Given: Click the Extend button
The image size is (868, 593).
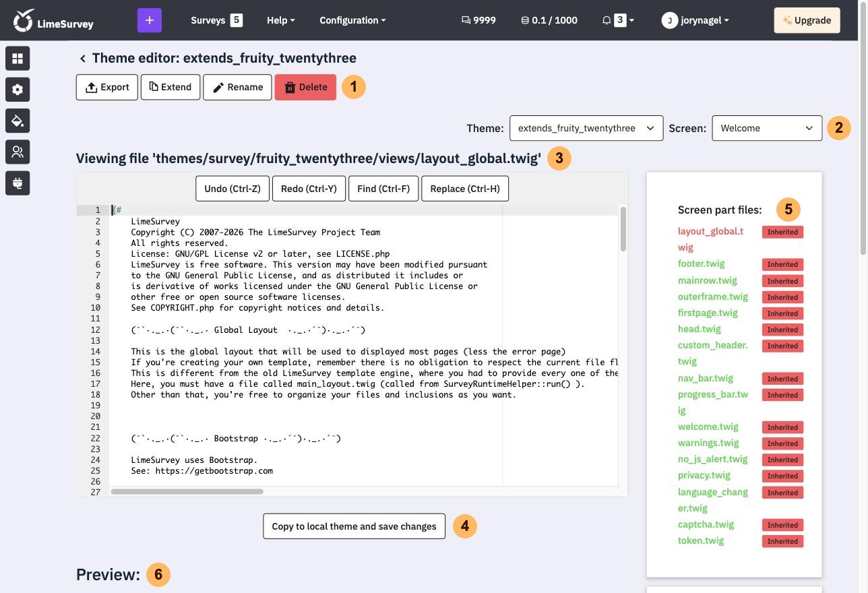Looking at the screenshot, I should tap(170, 87).
